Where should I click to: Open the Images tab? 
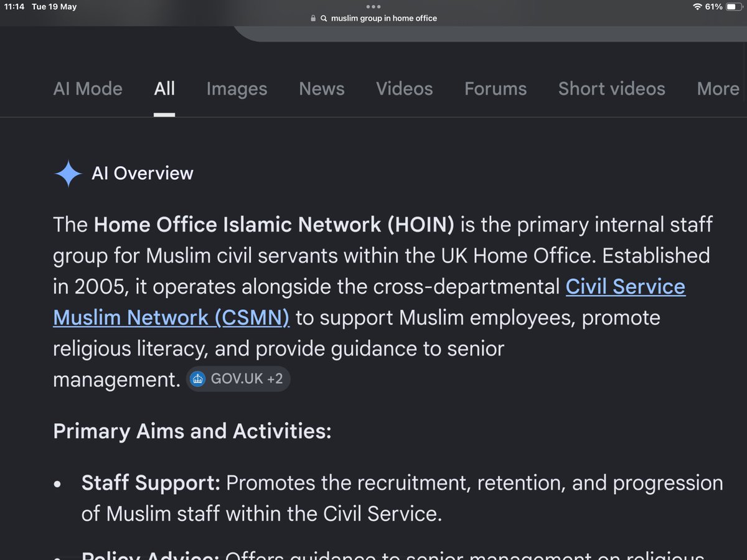pyautogui.click(x=237, y=89)
